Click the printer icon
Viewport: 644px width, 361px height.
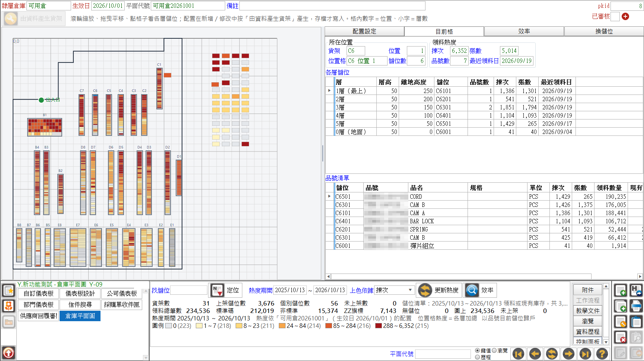pos(636,306)
